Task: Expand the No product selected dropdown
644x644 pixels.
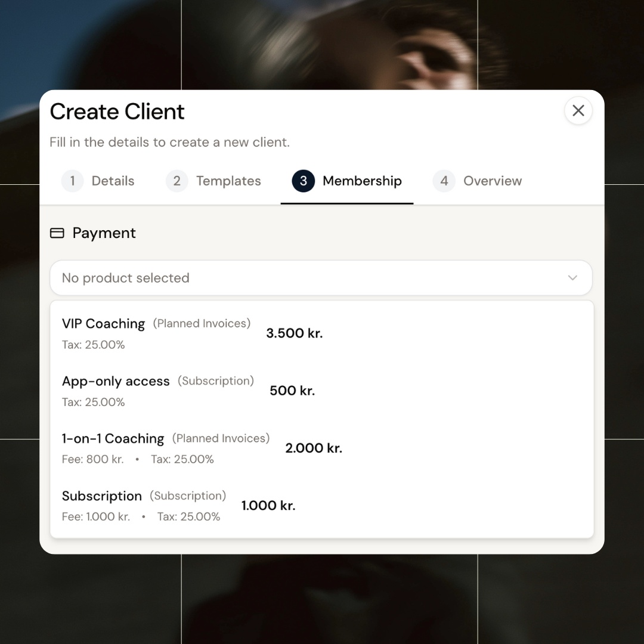Action: click(x=322, y=278)
